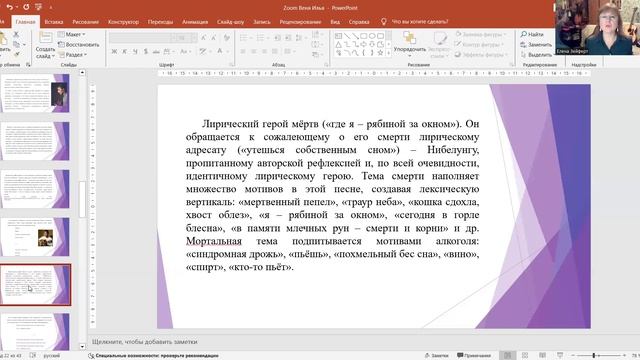
Task: Open the Контур фигуры dropdown
Action: coord(480,44)
